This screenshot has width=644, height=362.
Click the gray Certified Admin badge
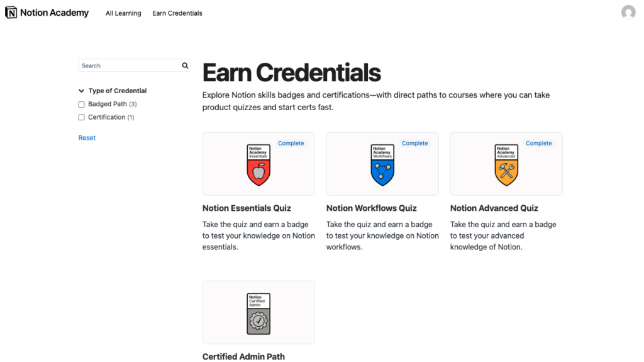(x=258, y=313)
